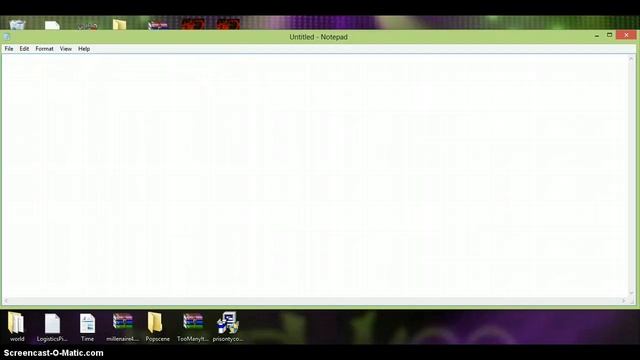640x360 pixels.
Task: Click the vertical scrollbar down arrow
Action: (631, 293)
